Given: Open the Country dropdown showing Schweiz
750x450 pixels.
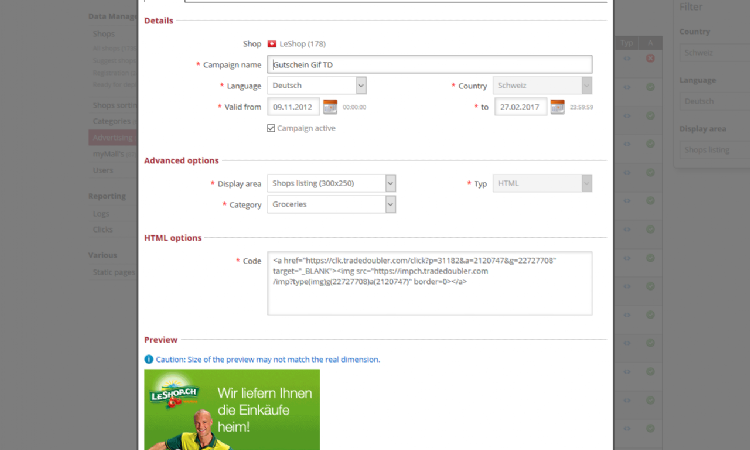Looking at the screenshot, I should pos(587,86).
